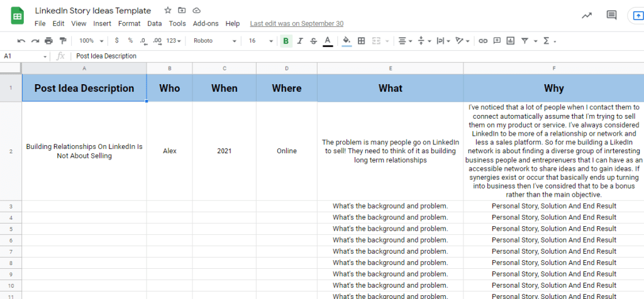644x299 pixels.
Task: Open comment history icon
Action: coord(611,16)
